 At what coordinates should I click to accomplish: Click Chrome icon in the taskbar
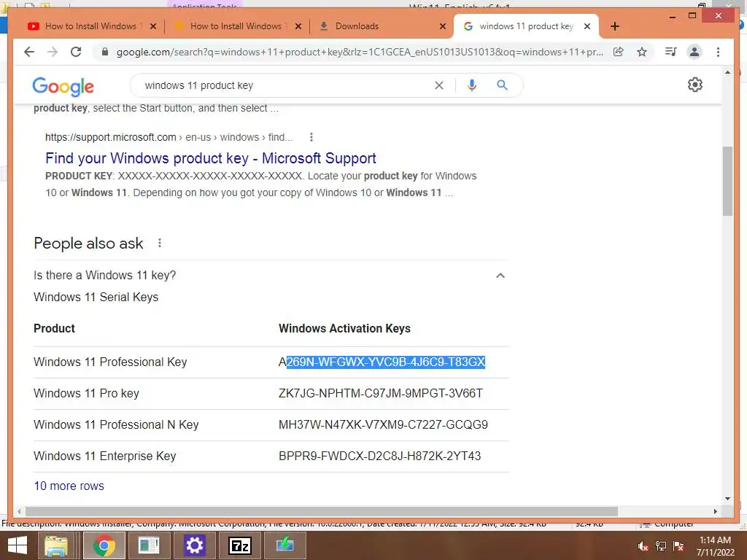point(104,545)
